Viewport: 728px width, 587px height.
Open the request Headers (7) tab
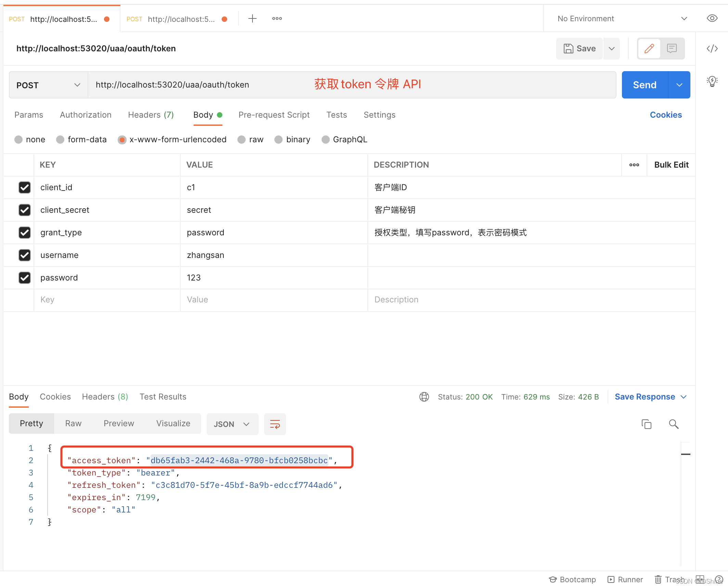(151, 115)
